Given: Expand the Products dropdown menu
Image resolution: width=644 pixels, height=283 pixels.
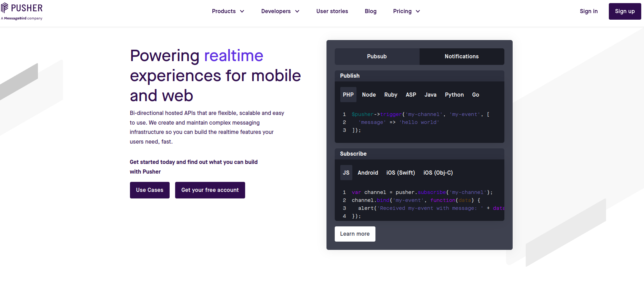Looking at the screenshot, I should [x=228, y=11].
